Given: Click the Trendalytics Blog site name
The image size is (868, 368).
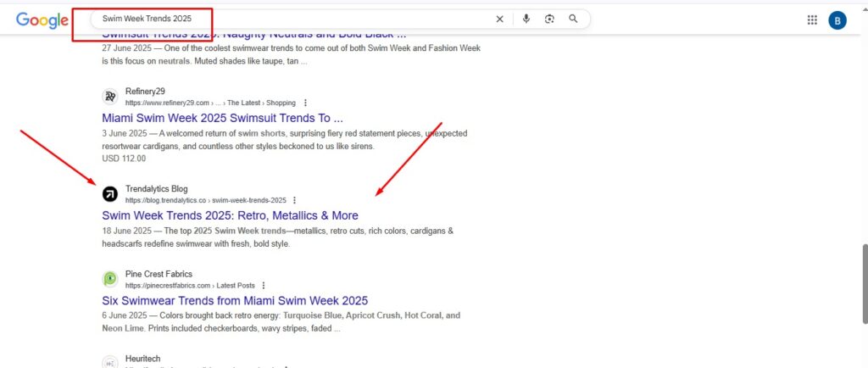Looking at the screenshot, I should tap(157, 189).
